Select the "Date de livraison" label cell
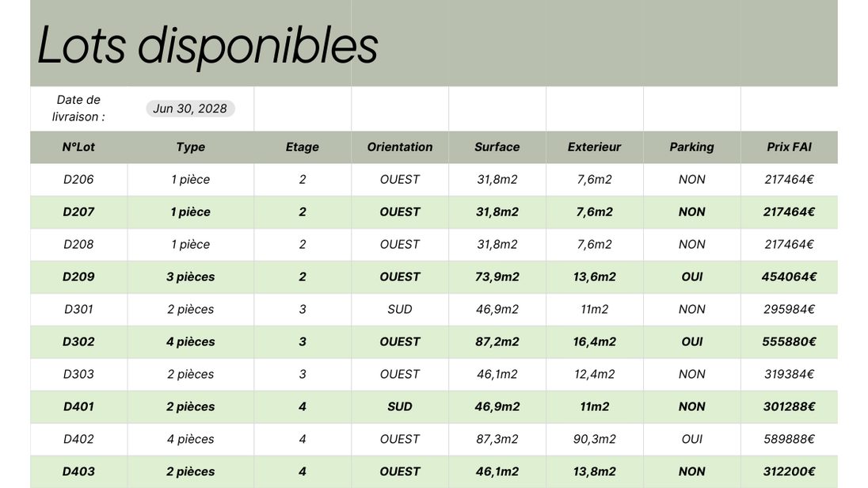The width and height of the screenshot is (868, 488). tap(78, 109)
